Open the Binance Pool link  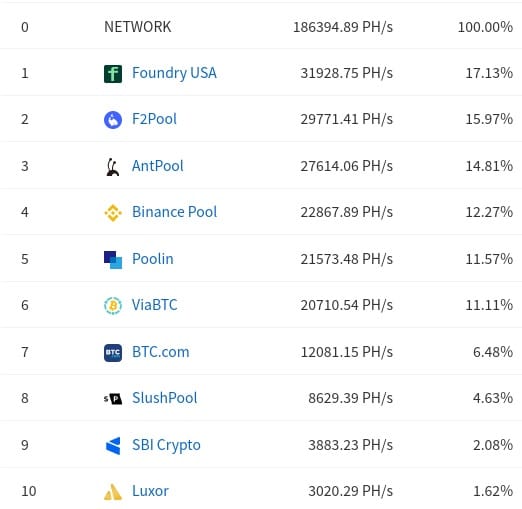pos(174,212)
